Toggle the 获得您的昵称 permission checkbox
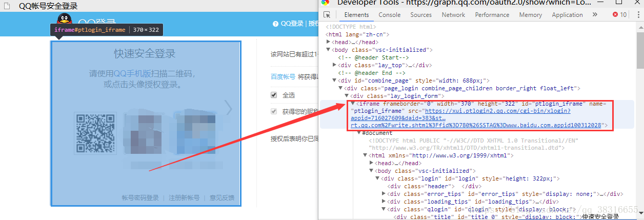This screenshot has width=644, height=220. [274, 111]
